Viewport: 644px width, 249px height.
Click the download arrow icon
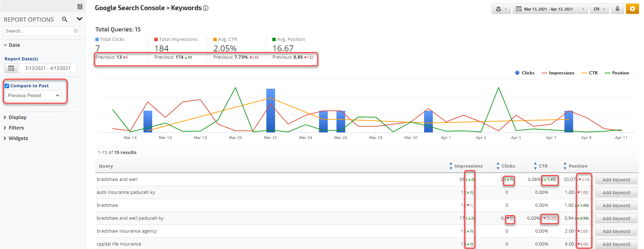coord(617,9)
